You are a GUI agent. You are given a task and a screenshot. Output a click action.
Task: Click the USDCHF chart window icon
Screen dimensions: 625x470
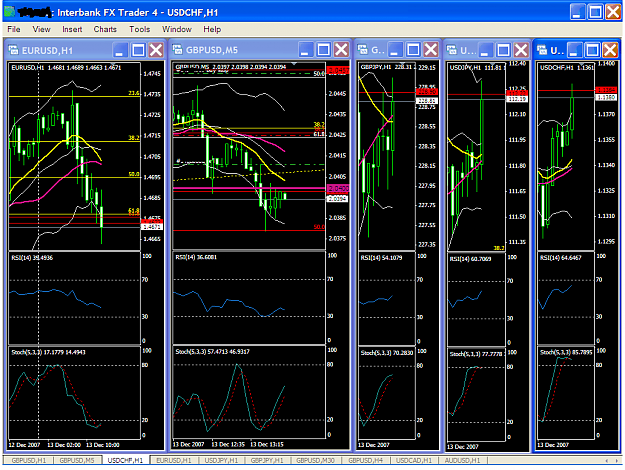coord(542,50)
